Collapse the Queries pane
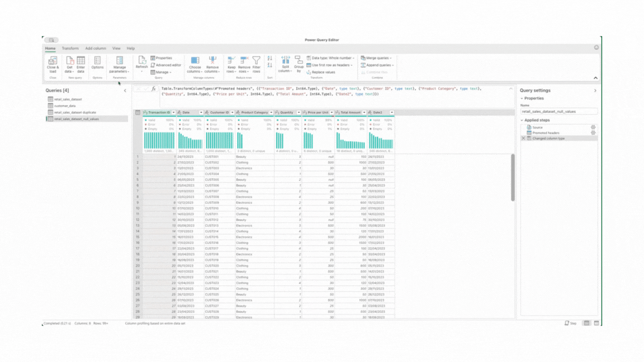 [125, 90]
